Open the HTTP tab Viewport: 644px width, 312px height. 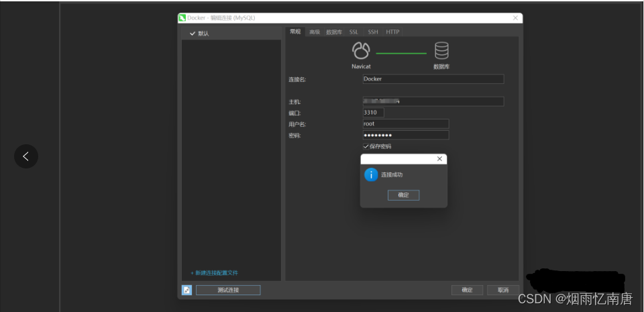(392, 32)
